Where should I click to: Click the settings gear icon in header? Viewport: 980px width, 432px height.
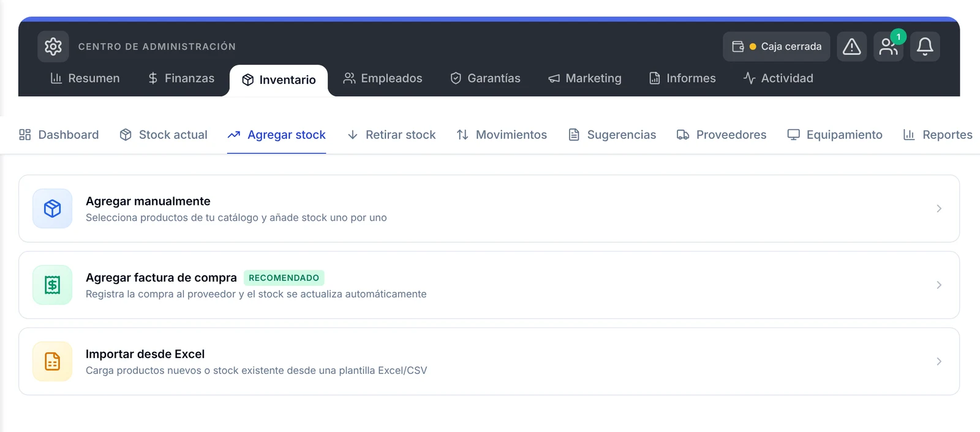coord(53,47)
